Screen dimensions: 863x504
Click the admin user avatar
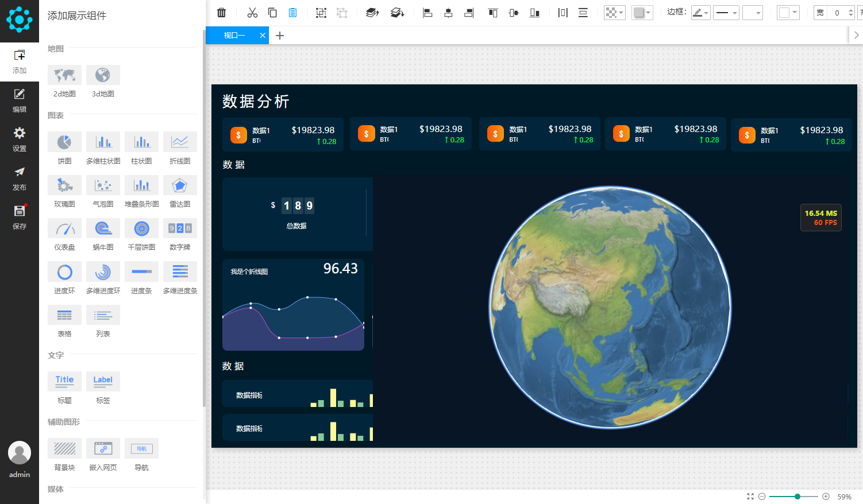tap(20, 452)
